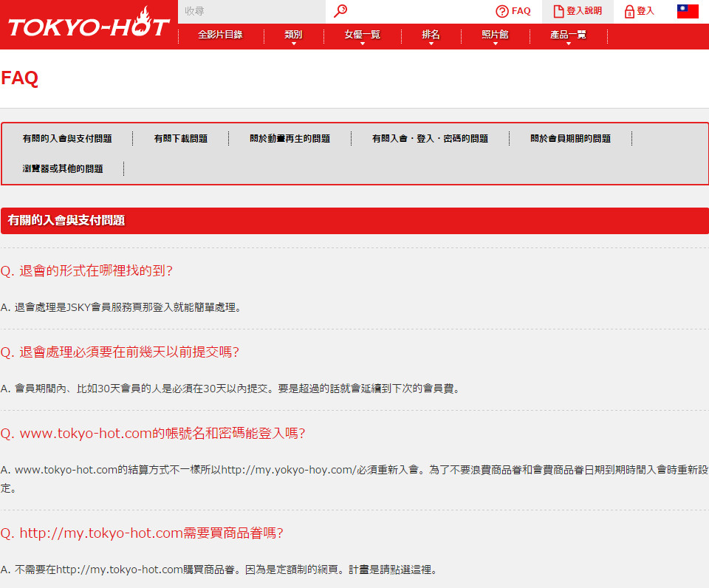
Task: Expand the 照片館 dropdown menu
Action: click(x=495, y=35)
